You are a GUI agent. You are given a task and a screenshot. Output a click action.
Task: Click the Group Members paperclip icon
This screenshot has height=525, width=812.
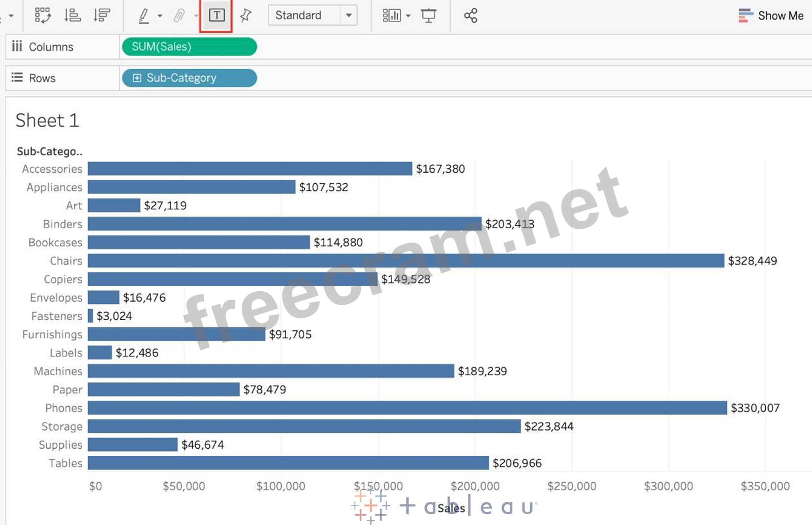pos(179,16)
